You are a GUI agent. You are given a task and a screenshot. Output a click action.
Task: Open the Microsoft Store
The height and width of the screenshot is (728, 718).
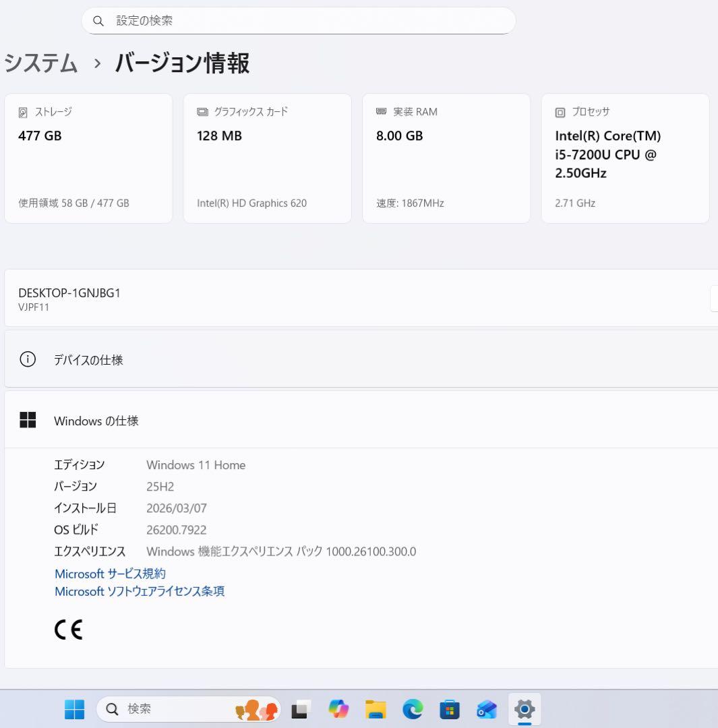click(449, 709)
